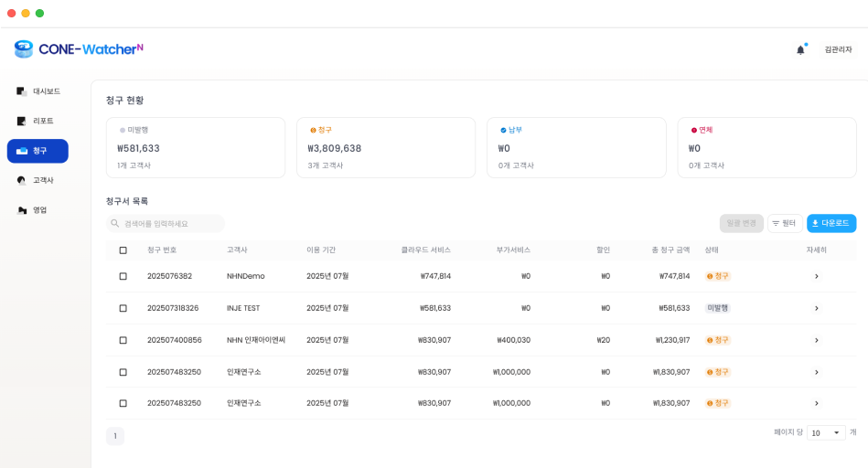Click the 청구 sidebar menu item
This screenshot has width=868, height=468.
(x=38, y=151)
